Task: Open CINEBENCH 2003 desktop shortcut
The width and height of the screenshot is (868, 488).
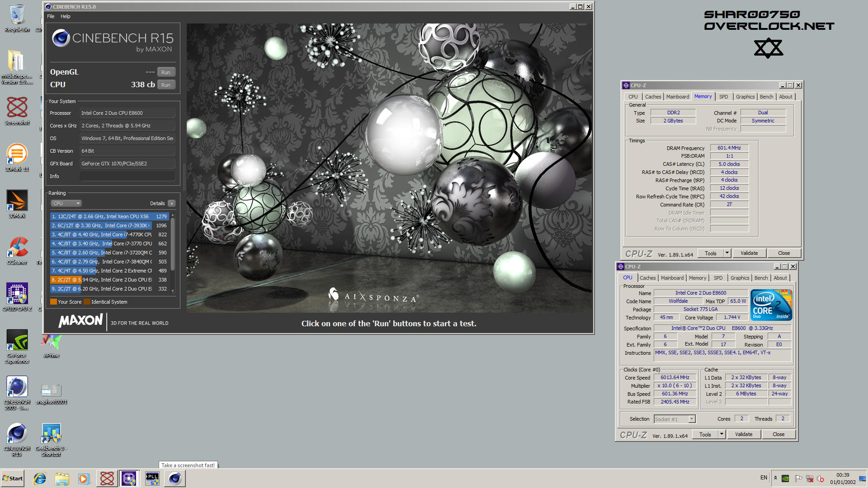Action: click(17, 393)
